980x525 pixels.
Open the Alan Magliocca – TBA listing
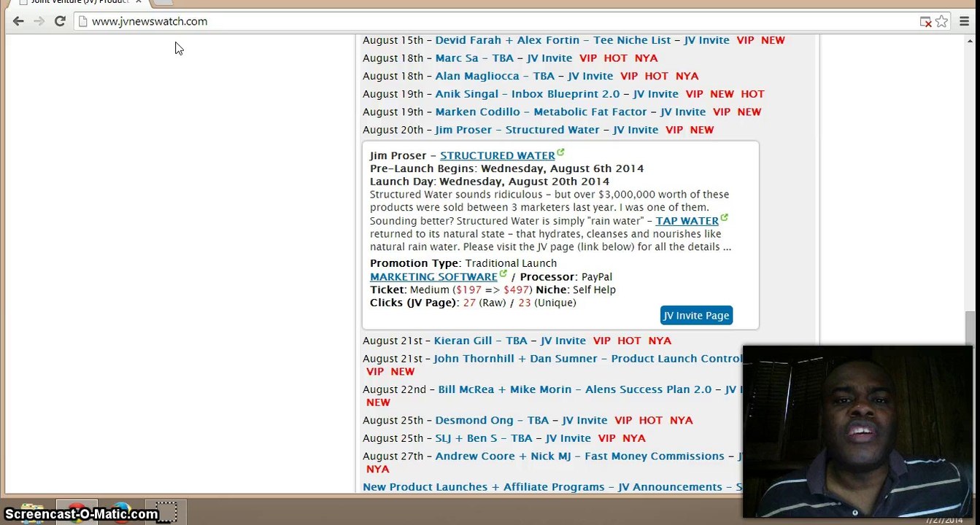tap(495, 76)
